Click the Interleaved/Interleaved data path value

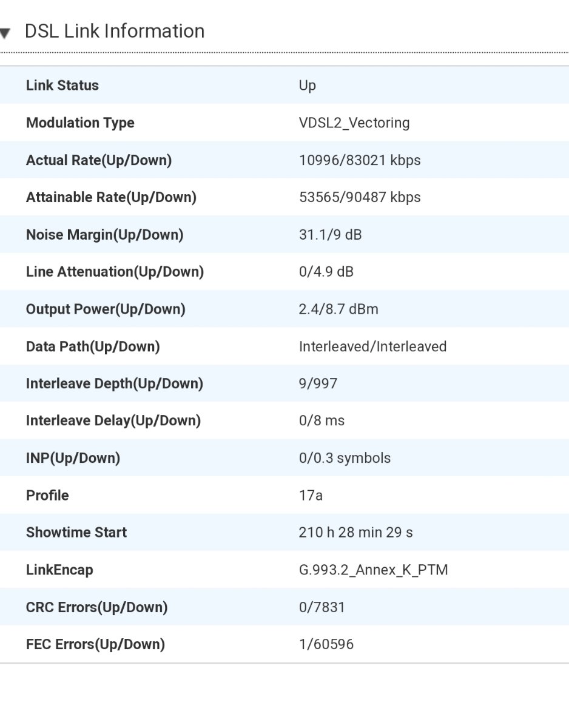372,346
